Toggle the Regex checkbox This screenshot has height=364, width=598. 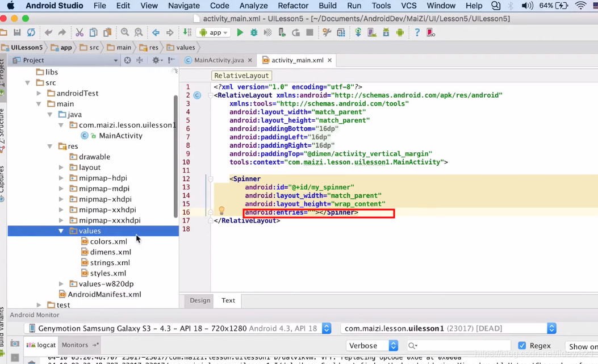[522, 345]
